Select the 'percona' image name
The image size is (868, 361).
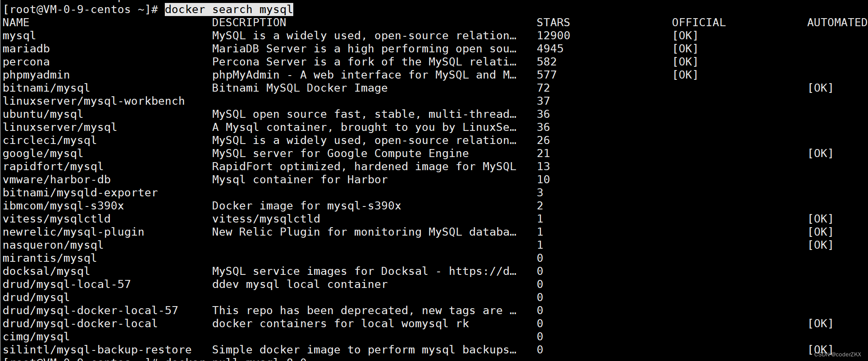coord(26,62)
